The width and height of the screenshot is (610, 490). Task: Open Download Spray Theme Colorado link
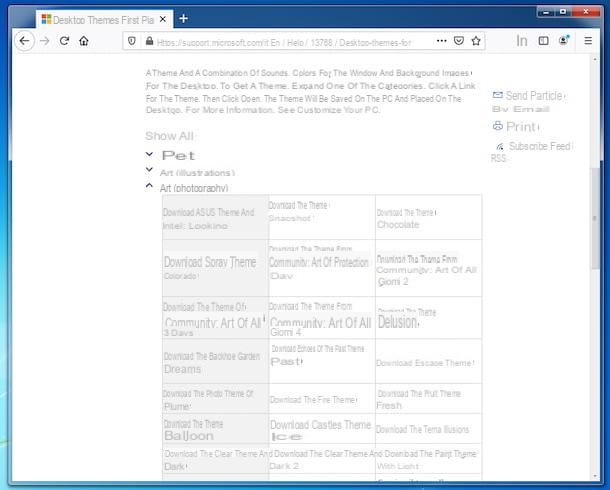[x=210, y=268]
